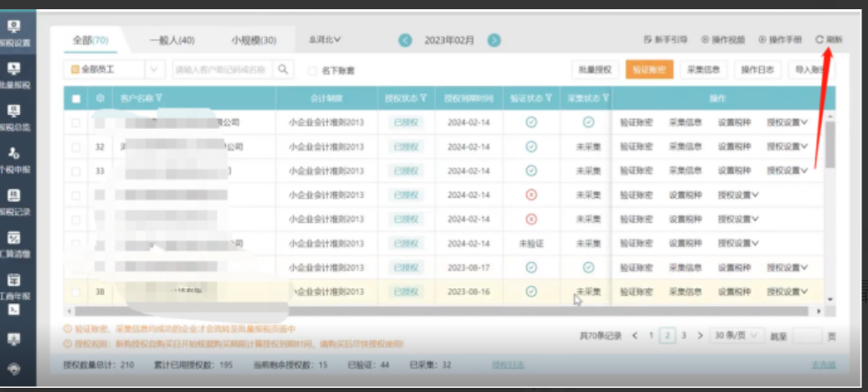
Task: Switch to the 一般人(40) tab
Action: [x=172, y=40]
